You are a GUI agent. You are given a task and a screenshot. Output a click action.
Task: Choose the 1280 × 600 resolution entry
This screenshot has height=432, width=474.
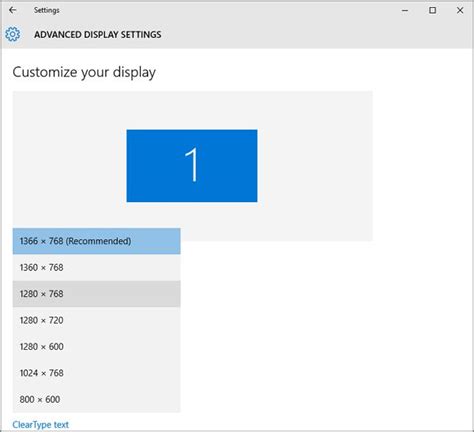click(97, 346)
